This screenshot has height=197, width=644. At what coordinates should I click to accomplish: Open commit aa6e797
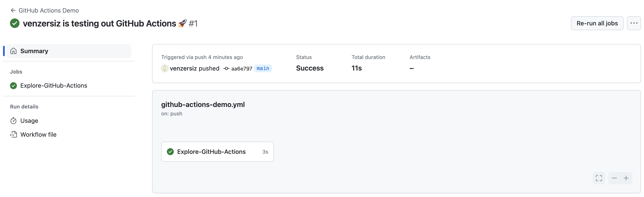(241, 69)
